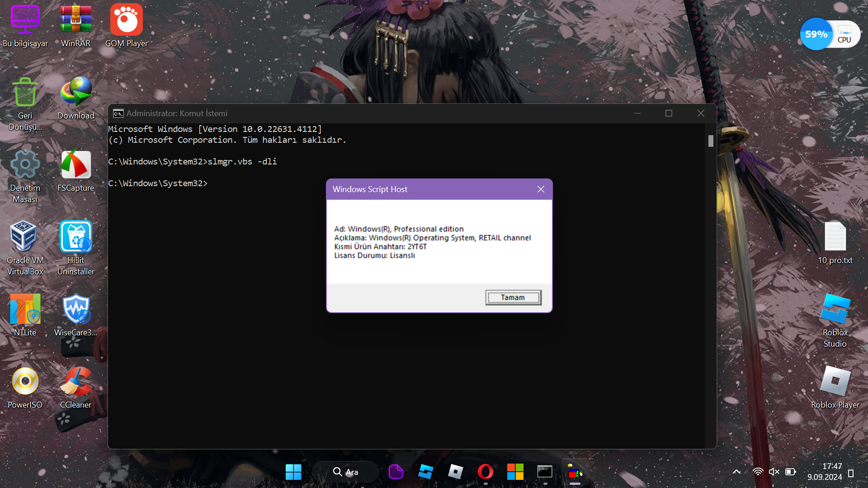Open the clock and date panel
The image size is (868, 488).
tap(825, 472)
